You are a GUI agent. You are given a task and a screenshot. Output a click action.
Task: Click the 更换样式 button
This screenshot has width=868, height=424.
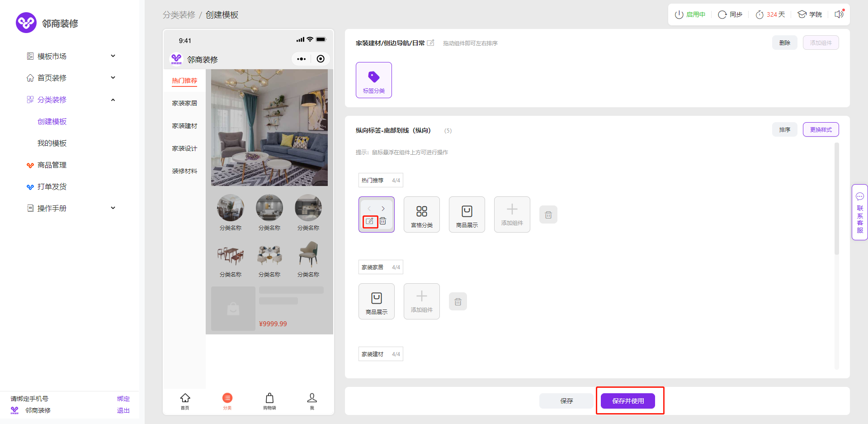coord(821,129)
